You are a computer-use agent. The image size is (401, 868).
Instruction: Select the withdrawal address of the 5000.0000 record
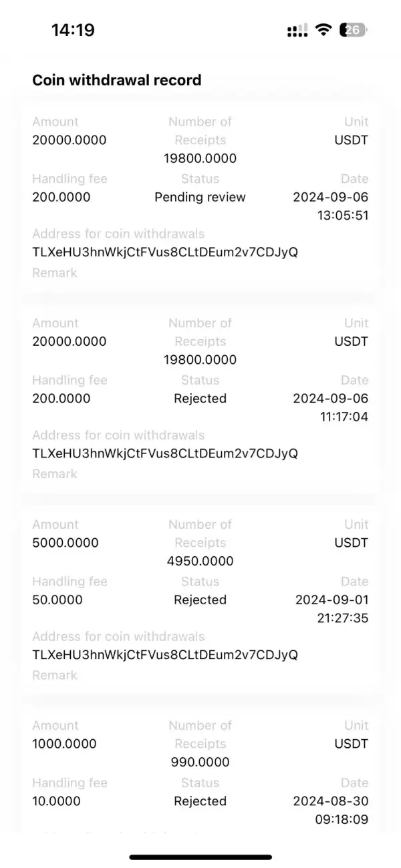pos(165,654)
